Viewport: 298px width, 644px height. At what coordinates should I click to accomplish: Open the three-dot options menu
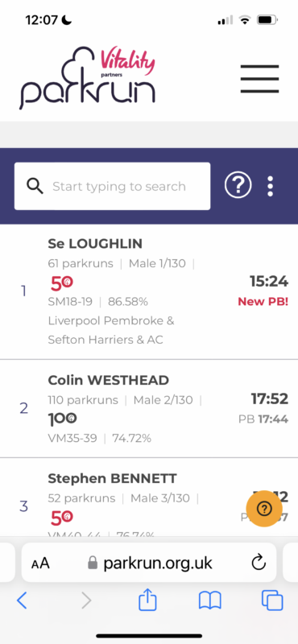270,187
